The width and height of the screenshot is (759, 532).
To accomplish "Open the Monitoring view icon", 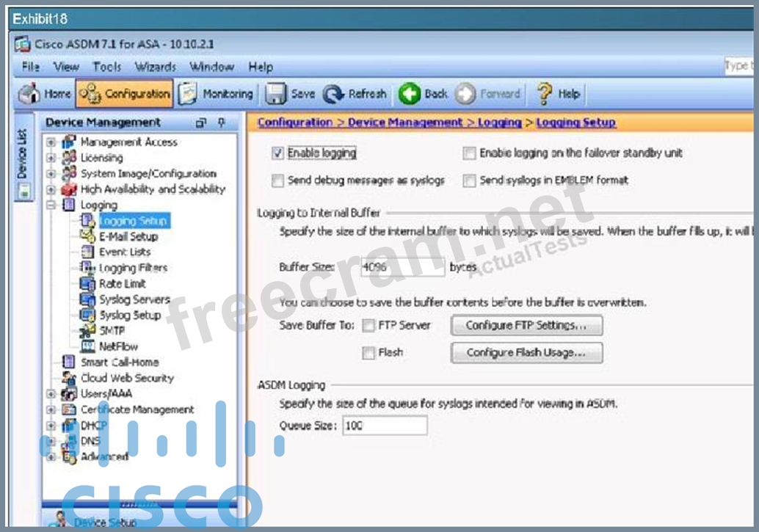I will click(x=188, y=94).
